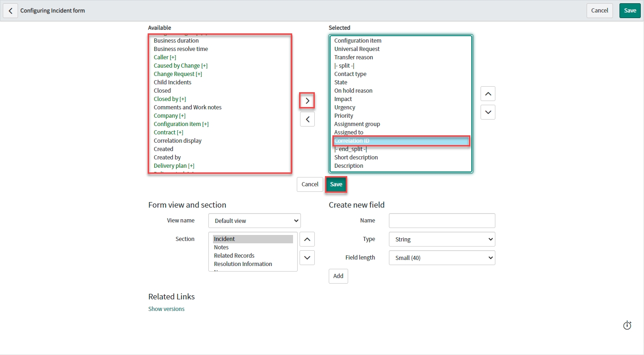644x355 pixels.
Task: Click the green Save button below lists
Action: tap(336, 184)
